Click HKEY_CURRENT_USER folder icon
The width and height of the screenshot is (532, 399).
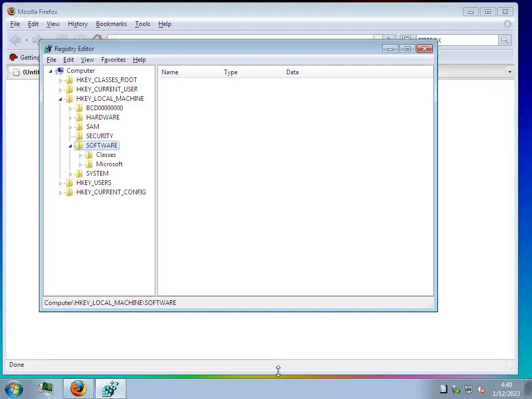(69, 89)
